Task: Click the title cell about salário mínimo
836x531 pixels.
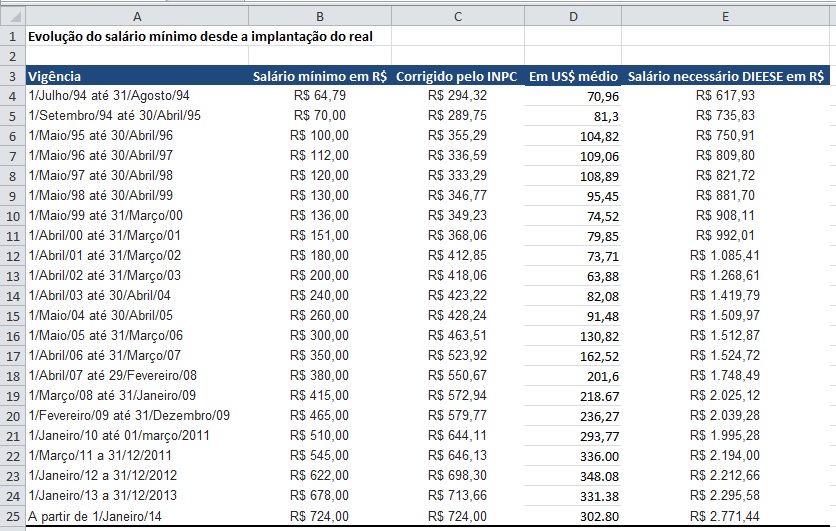Action: 200,36
